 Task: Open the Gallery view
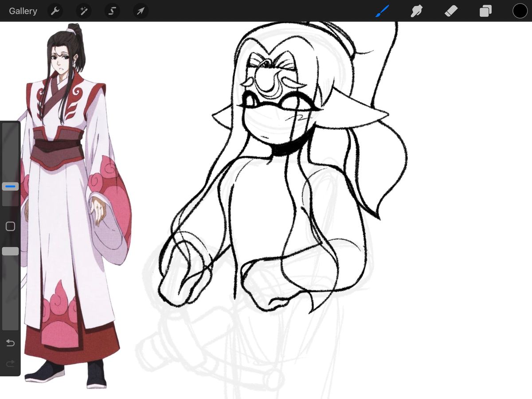[23, 11]
